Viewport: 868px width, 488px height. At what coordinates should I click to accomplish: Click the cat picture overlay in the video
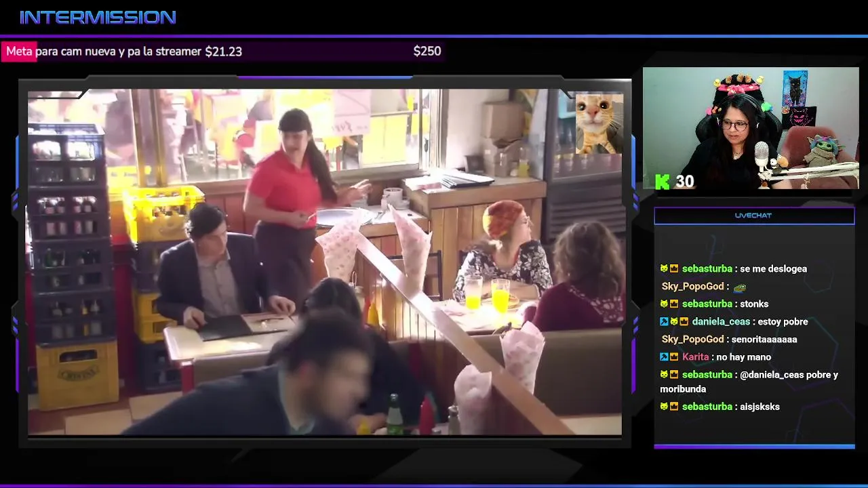tap(599, 124)
